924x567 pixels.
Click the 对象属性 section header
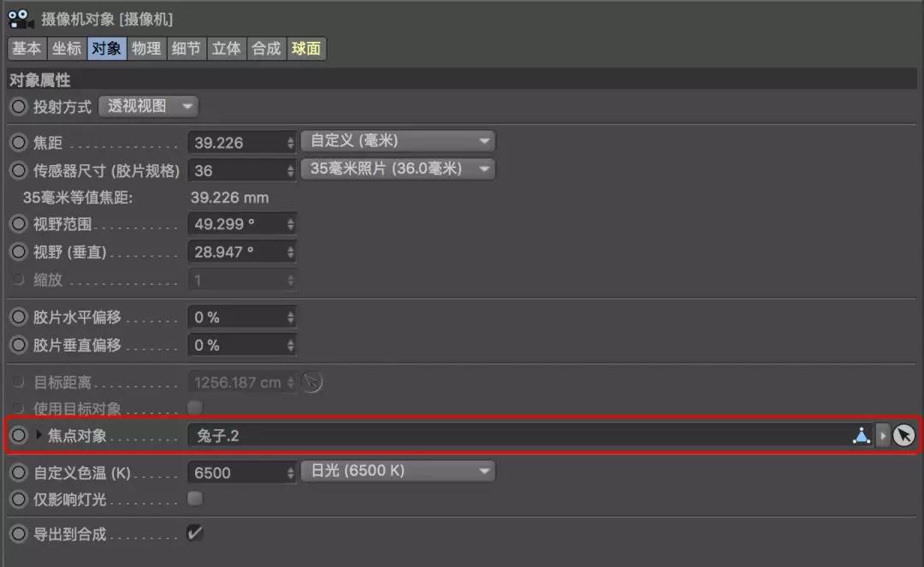point(463,80)
